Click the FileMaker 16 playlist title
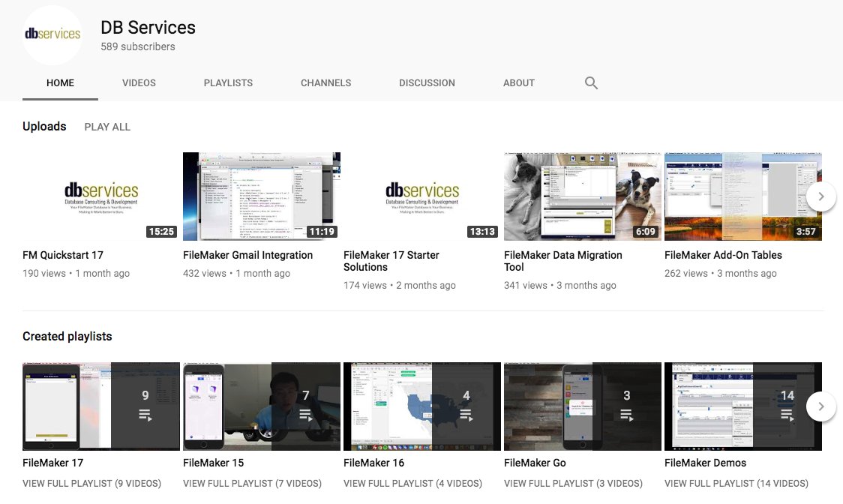 (x=373, y=463)
